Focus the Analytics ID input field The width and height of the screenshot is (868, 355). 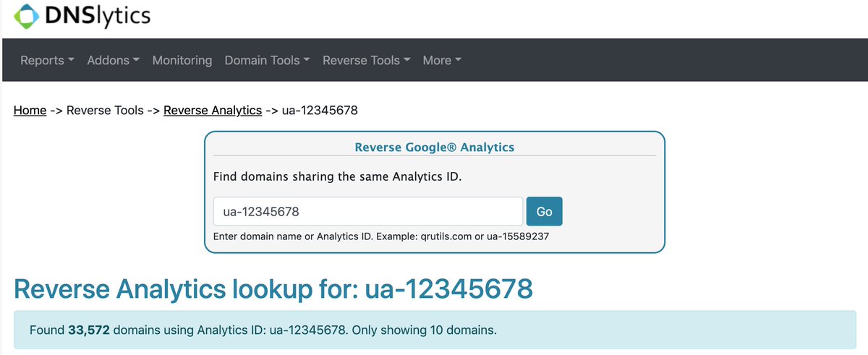368,211
